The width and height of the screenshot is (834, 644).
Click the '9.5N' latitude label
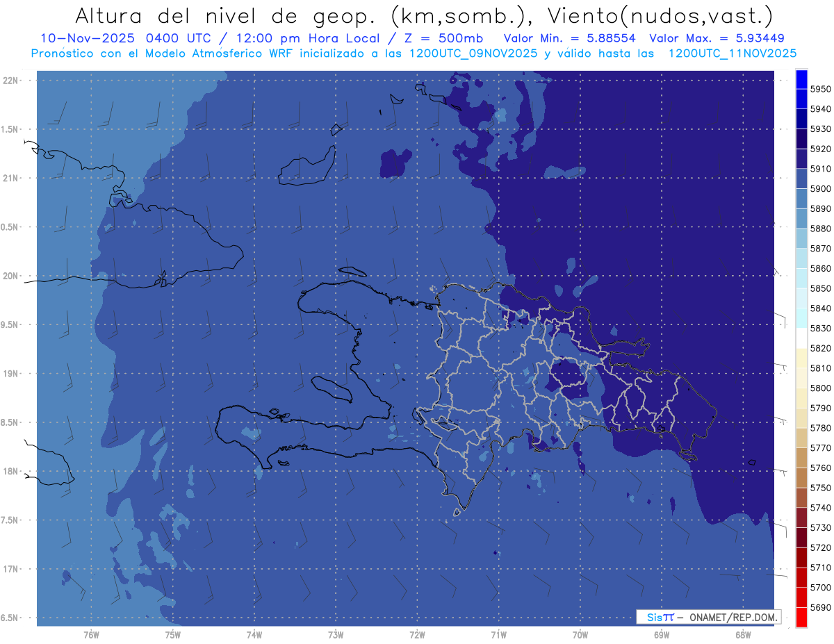pos(10,324)
